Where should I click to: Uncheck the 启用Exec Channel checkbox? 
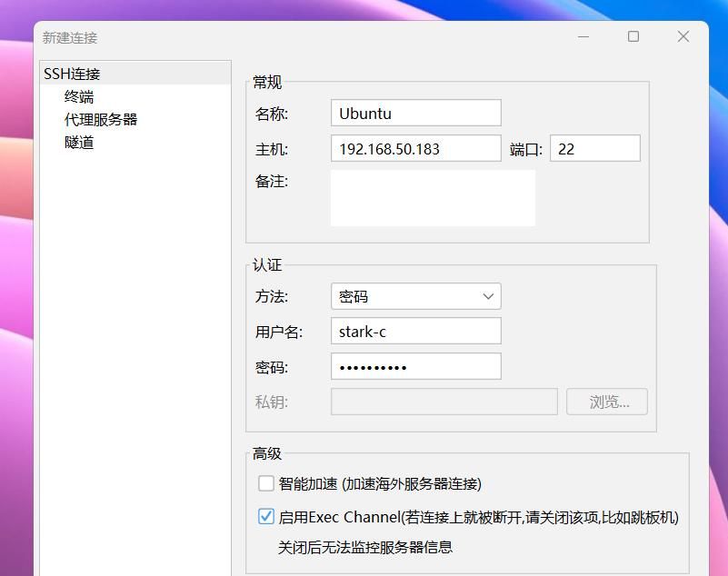tap(266, 516)
